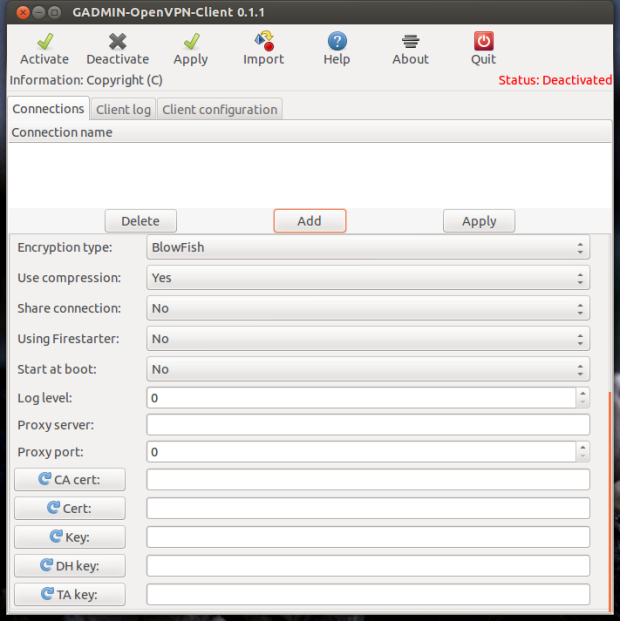Open Help via question mark icon
This screenshot has width=620, height=621.
coord(337,41)
